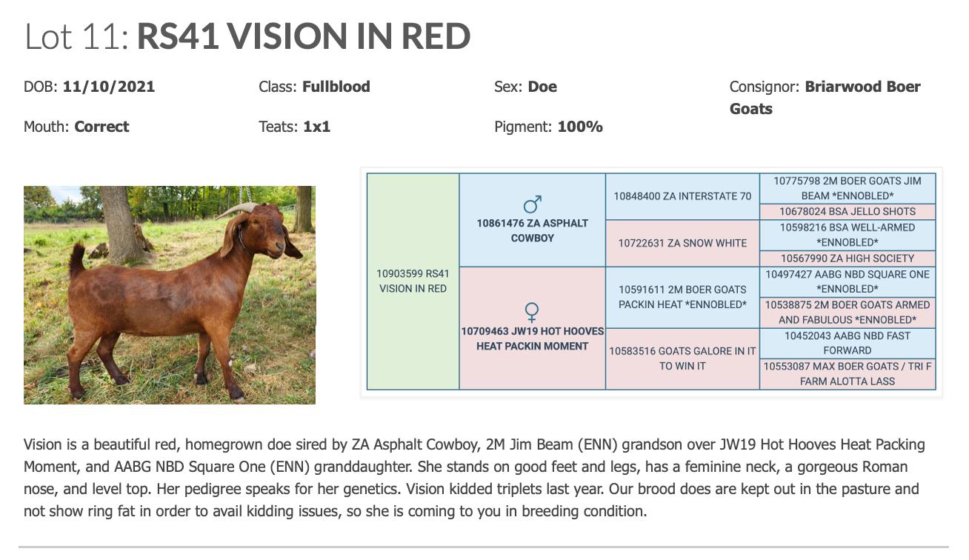Select ZA High Society pedigree cell
The image size is (969, 560).
click(x=848, y=259)
